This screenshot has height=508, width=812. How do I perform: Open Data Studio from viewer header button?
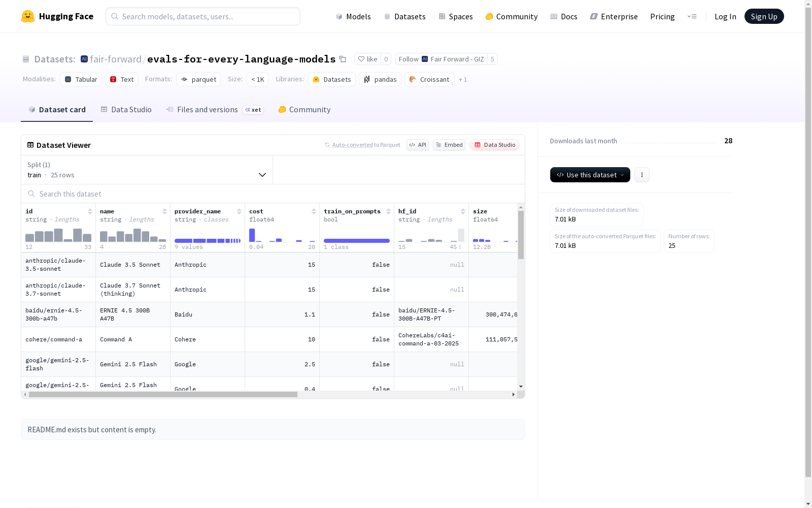[495, 145]
